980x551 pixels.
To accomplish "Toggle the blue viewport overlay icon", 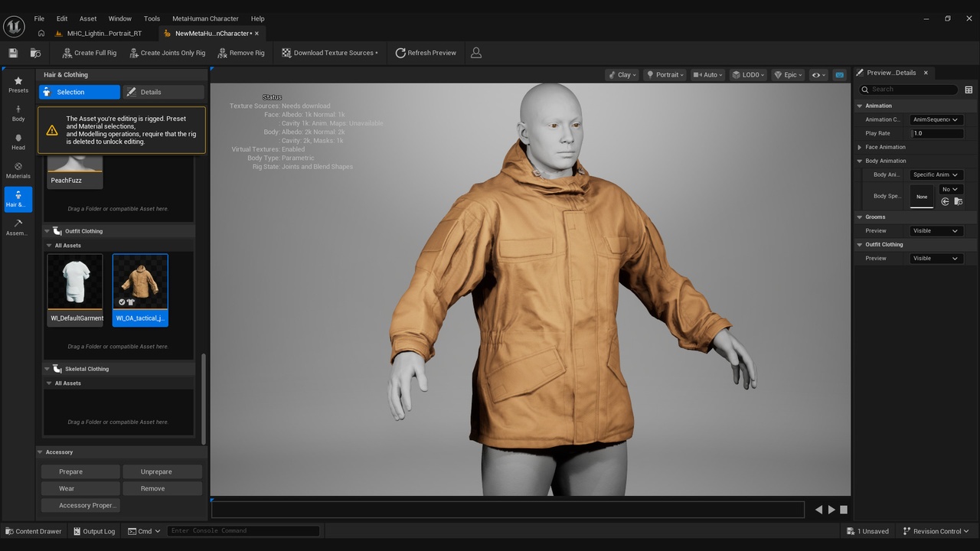I will (x=840, y=75).
